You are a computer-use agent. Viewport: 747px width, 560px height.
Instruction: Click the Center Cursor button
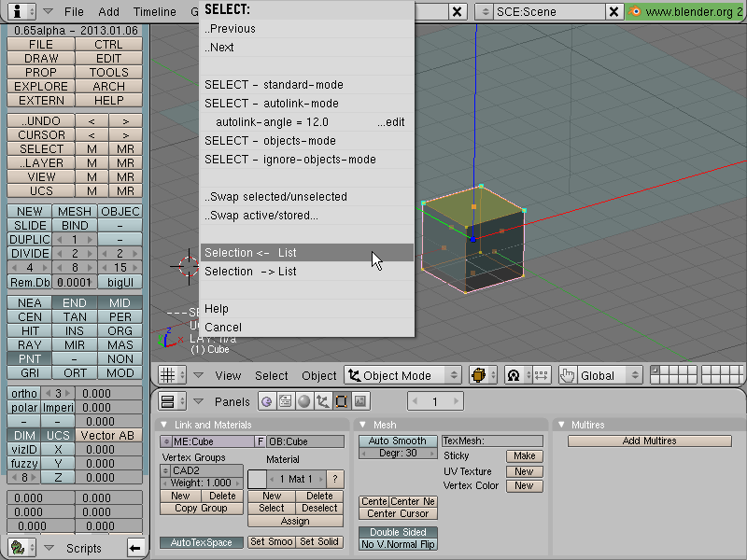tap(398, 514)
